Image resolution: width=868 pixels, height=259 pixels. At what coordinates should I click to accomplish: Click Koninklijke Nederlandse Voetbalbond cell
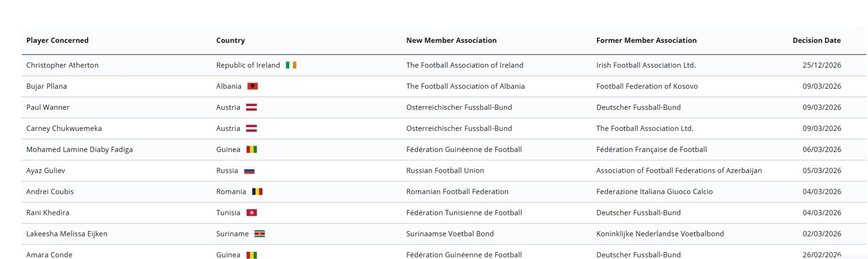coord(660,234)
